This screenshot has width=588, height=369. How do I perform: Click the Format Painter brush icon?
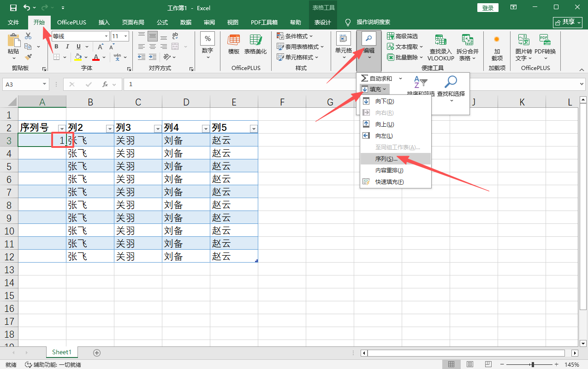pyautogui.click(x=28, y=57)
